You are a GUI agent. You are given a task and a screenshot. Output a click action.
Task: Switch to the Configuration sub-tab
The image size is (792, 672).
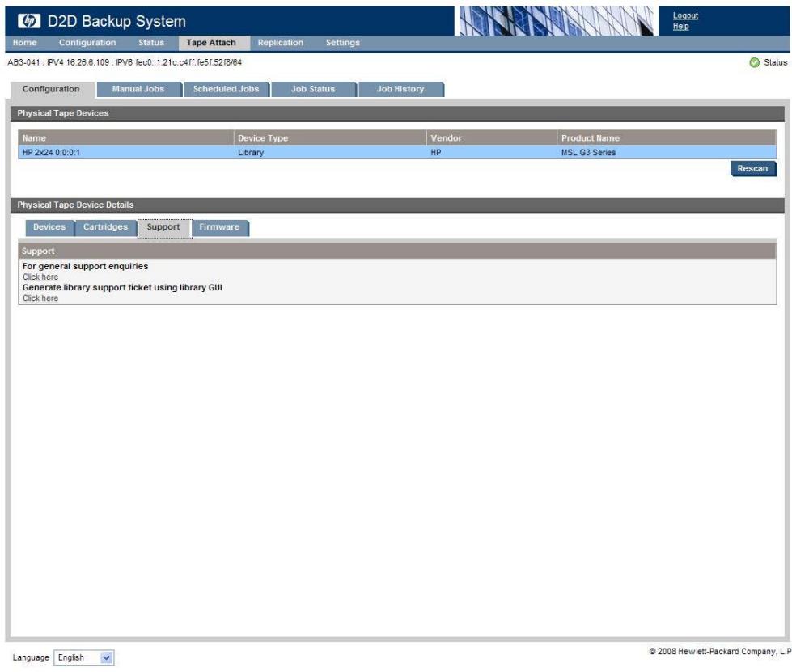coord(51,89)
